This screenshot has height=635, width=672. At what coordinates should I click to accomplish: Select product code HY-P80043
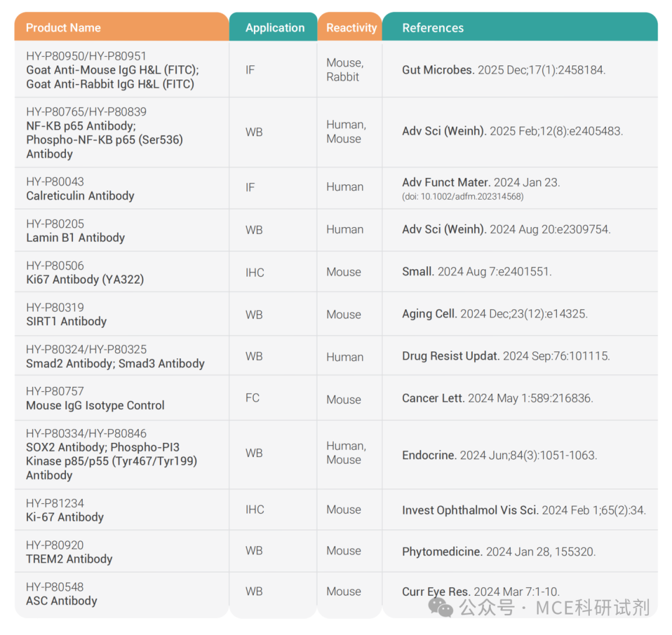(55, 182)
